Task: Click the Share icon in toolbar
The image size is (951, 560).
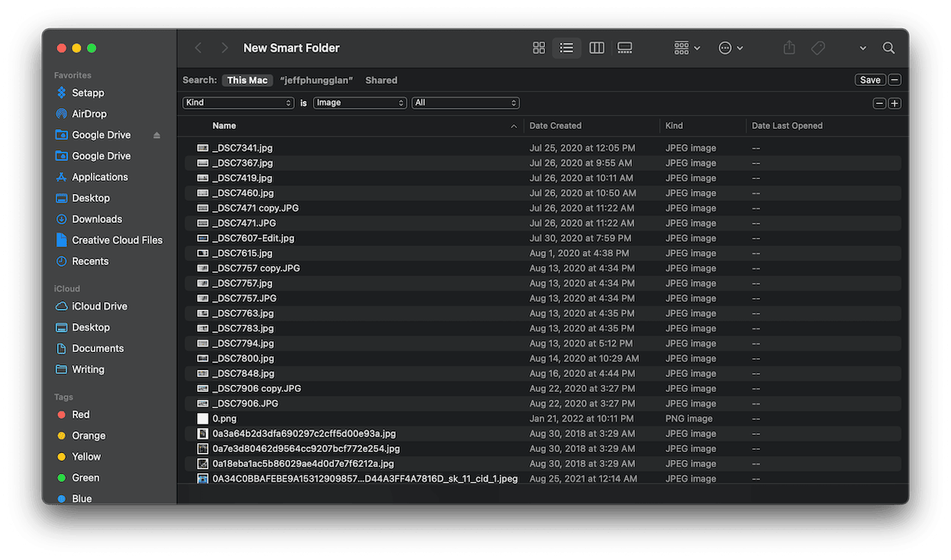Action: pos(789,48)
